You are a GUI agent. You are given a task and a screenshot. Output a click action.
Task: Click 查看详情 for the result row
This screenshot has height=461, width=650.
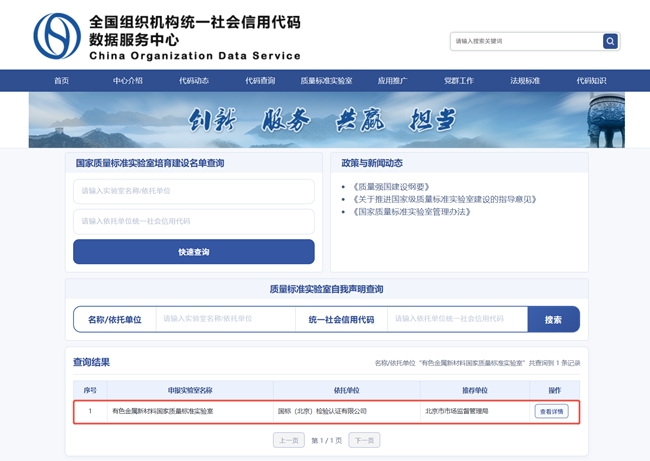click(x=551, y=411)
